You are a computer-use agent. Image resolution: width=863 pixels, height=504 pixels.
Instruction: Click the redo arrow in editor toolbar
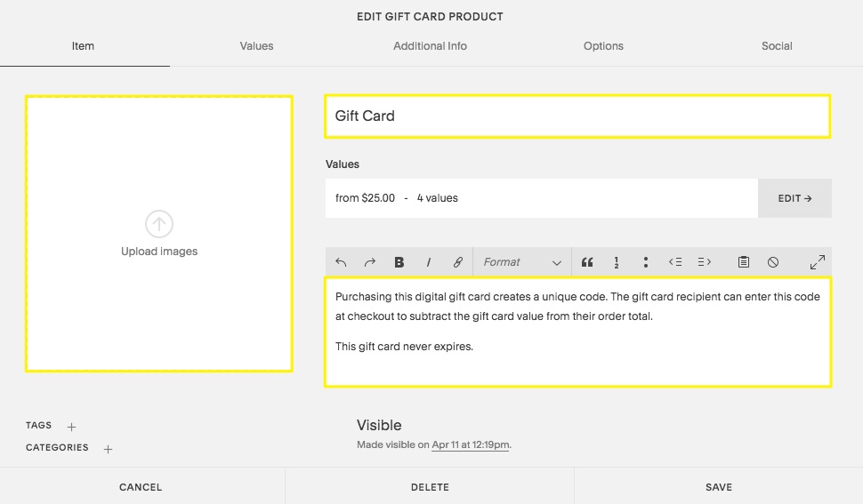(x=370, y=262)
